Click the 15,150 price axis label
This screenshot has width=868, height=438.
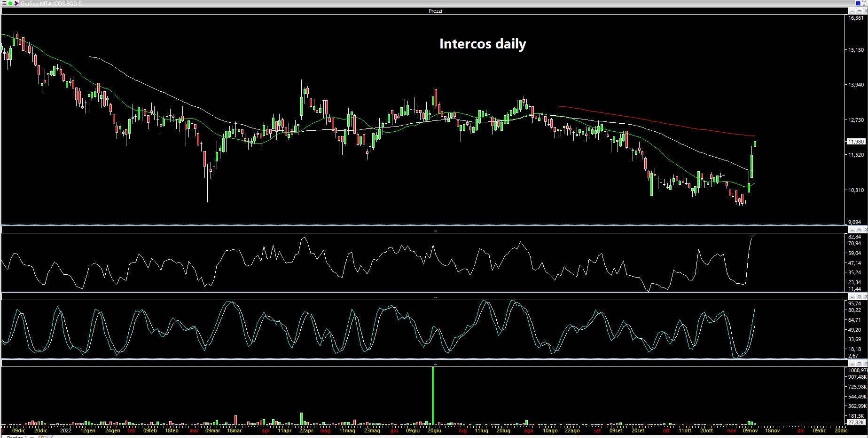[x=856, y=50]
